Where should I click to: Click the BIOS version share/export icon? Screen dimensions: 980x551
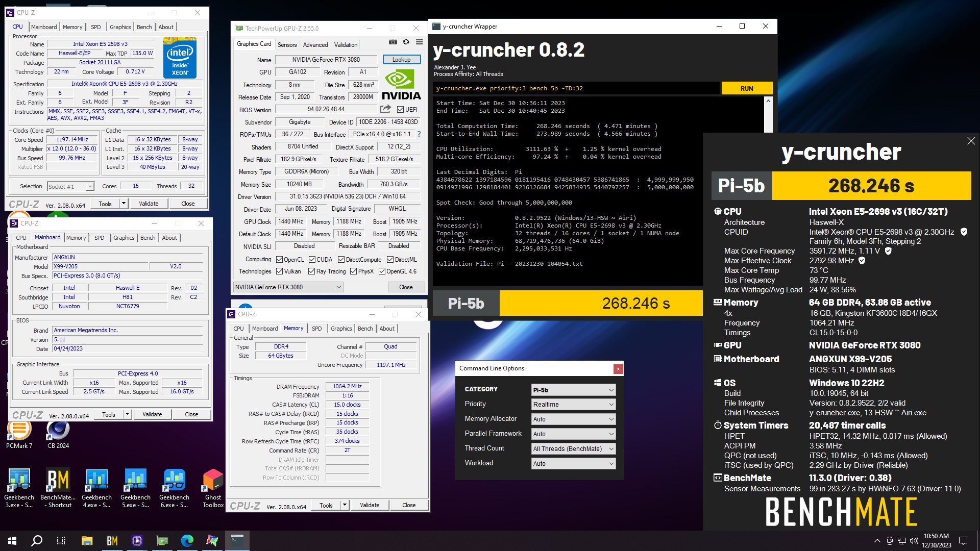click(x=385, y=109)
